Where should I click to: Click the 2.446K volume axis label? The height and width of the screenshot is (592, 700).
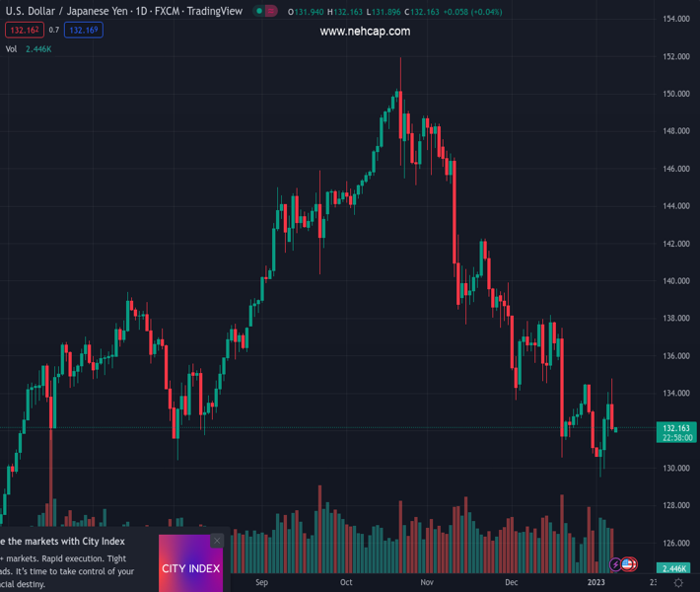pos(675,568)
